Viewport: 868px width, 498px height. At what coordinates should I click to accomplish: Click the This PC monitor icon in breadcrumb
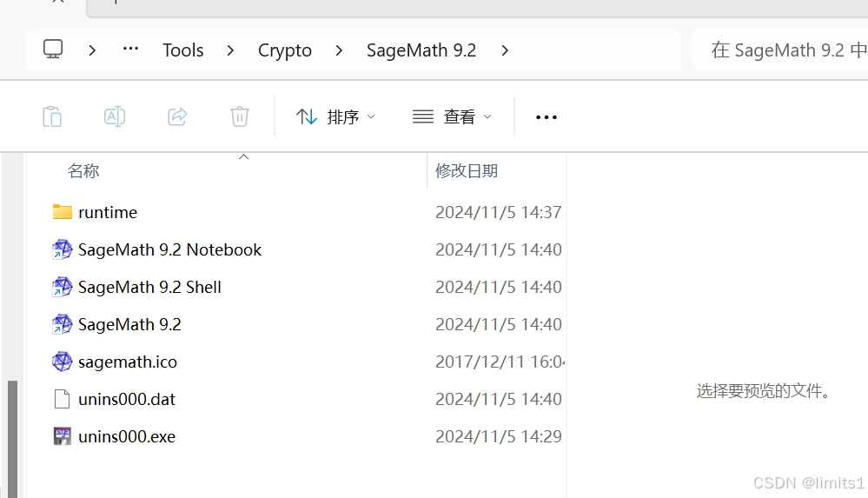point(53,50)
